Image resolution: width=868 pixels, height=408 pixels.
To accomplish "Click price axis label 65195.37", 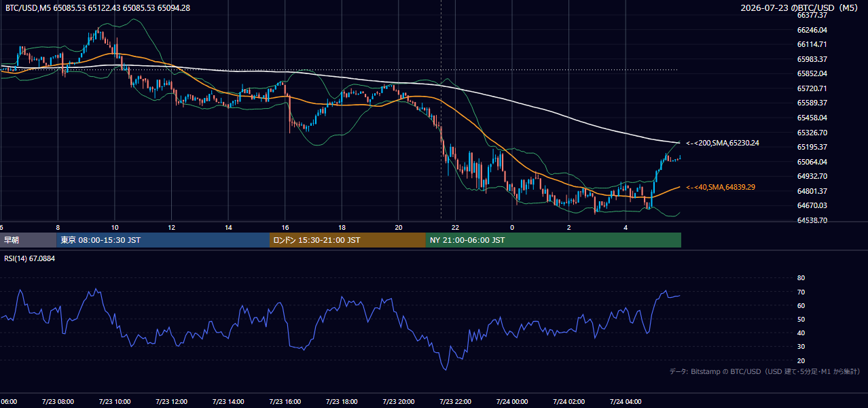I will pyautogui.click(x=812, y=147).
